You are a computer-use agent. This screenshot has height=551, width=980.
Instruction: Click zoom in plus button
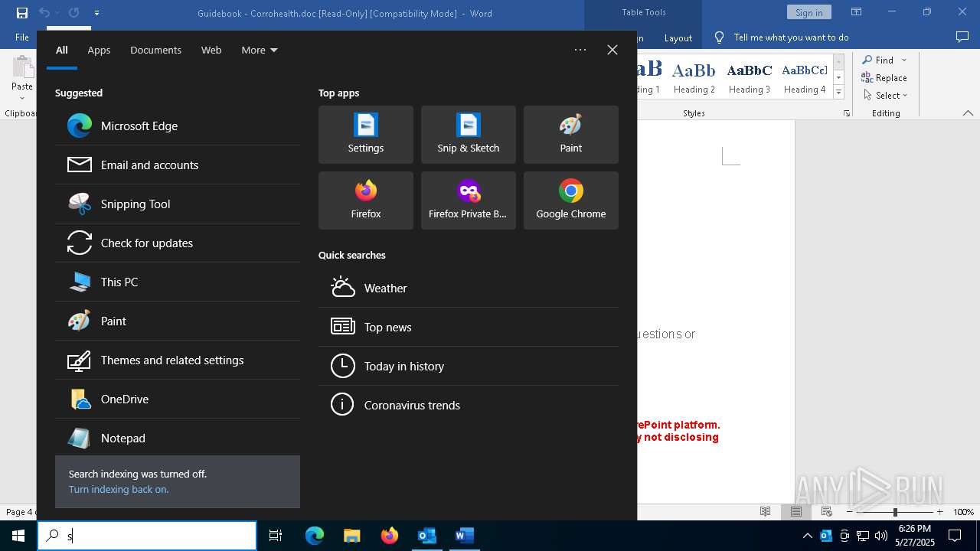[939, 512]
